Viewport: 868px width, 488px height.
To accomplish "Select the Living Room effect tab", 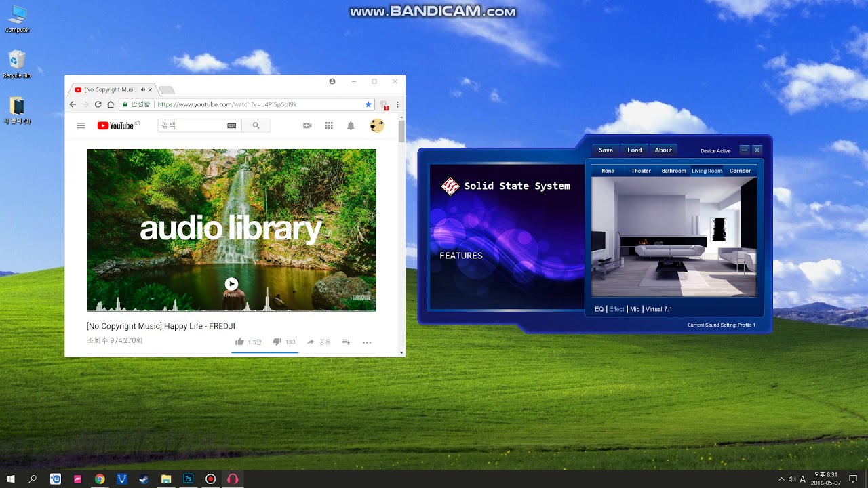I will pos(707,171).
